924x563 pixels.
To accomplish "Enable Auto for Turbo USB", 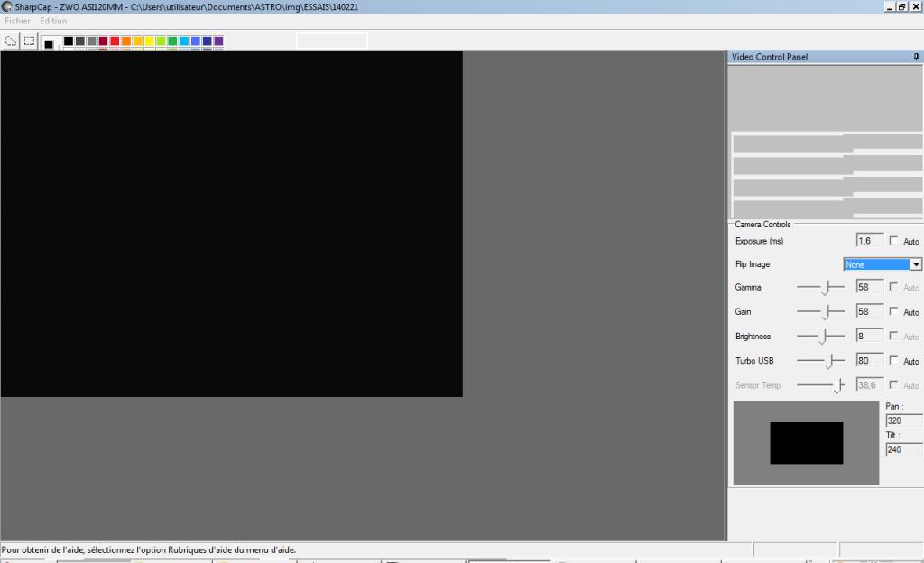I will 893,360.
